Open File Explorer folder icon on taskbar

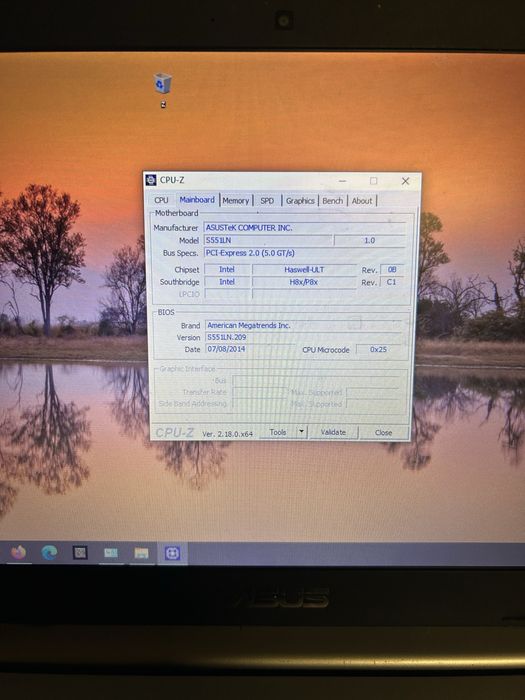(x=142, y=553)
